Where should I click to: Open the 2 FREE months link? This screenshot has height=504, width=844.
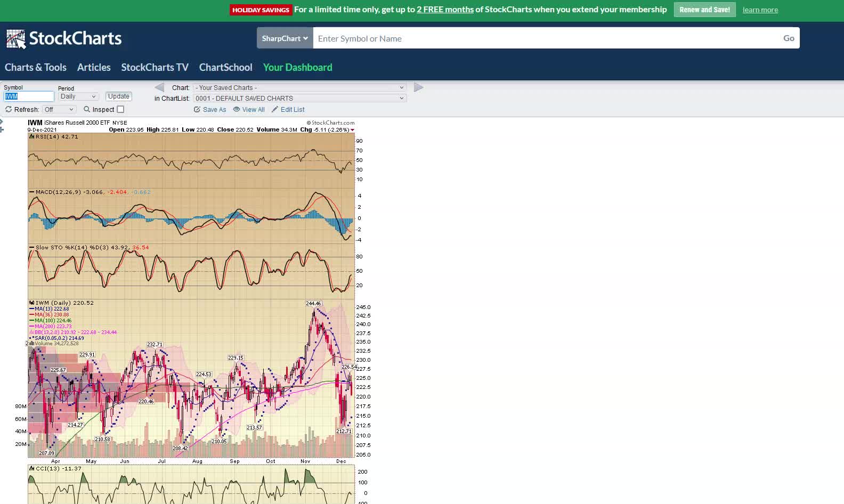tap(445, 10)
